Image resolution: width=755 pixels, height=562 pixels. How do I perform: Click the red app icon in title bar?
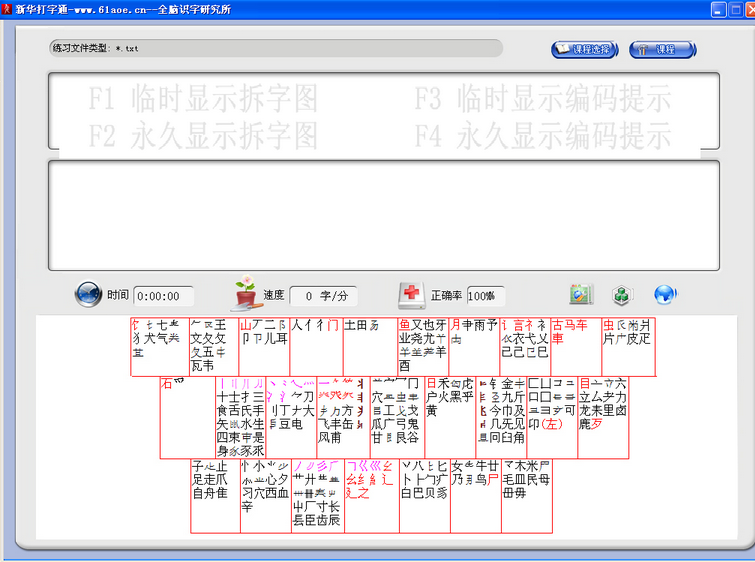tap(6, 9)
